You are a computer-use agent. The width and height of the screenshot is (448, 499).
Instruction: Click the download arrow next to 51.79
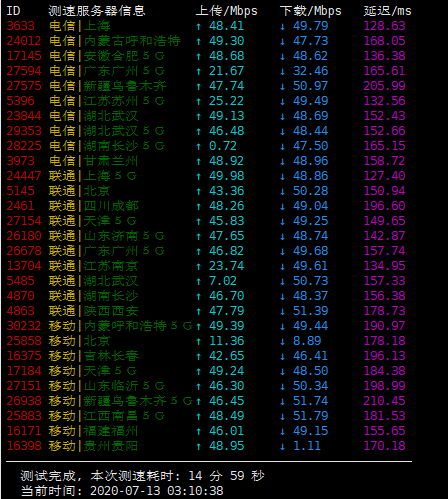[283, 416]
